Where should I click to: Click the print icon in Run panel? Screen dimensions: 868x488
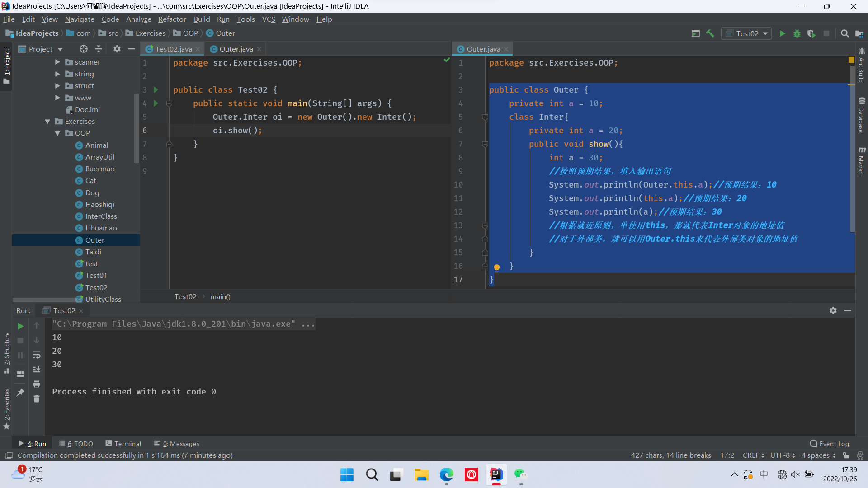[37, 384]
